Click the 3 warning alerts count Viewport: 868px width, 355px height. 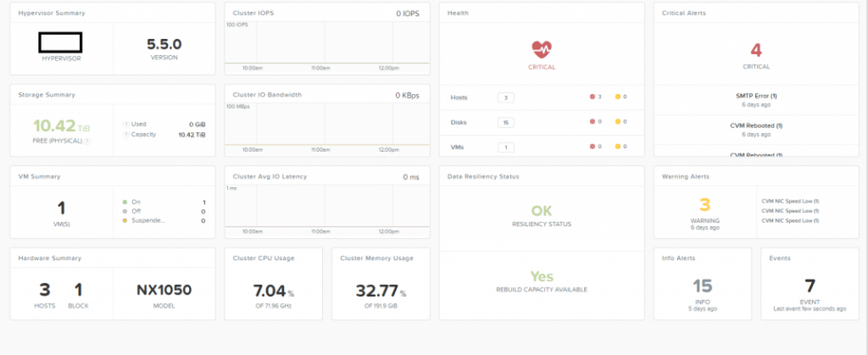704,206
